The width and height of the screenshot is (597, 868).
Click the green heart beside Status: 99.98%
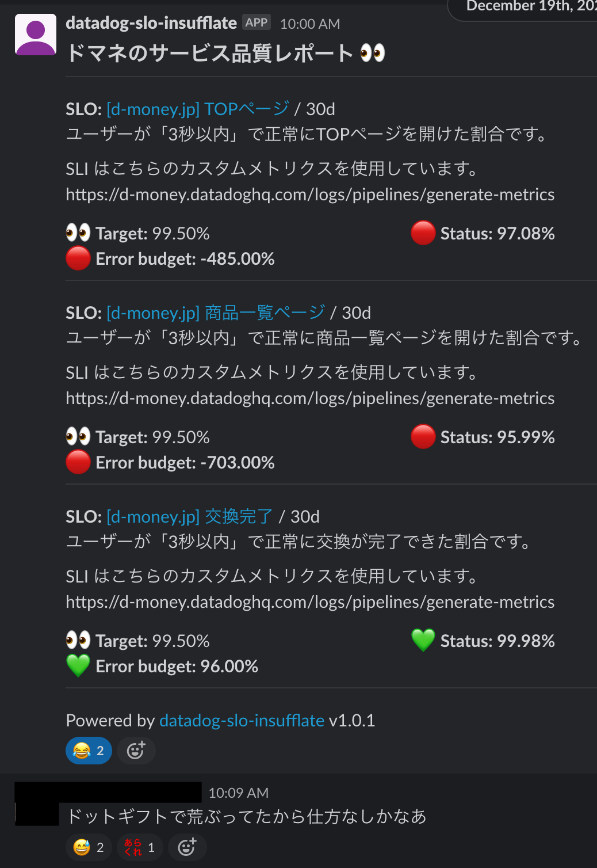[423, 640]
